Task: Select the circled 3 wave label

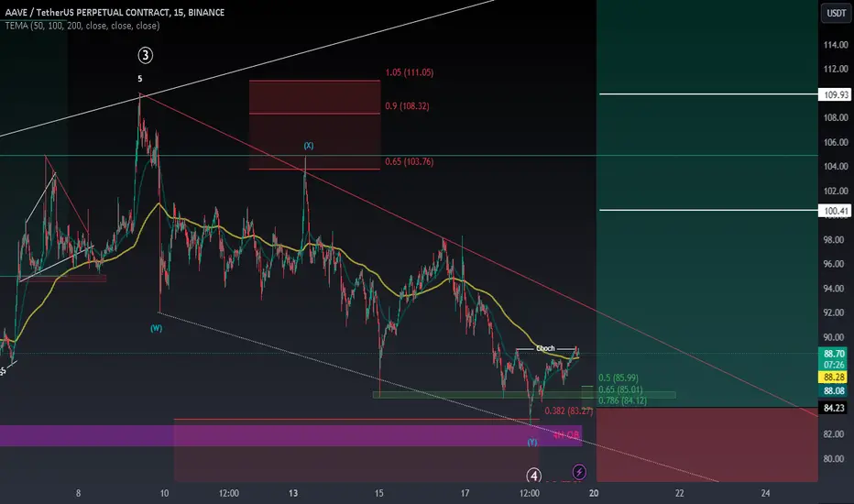Action: click(x=145, y=55)
